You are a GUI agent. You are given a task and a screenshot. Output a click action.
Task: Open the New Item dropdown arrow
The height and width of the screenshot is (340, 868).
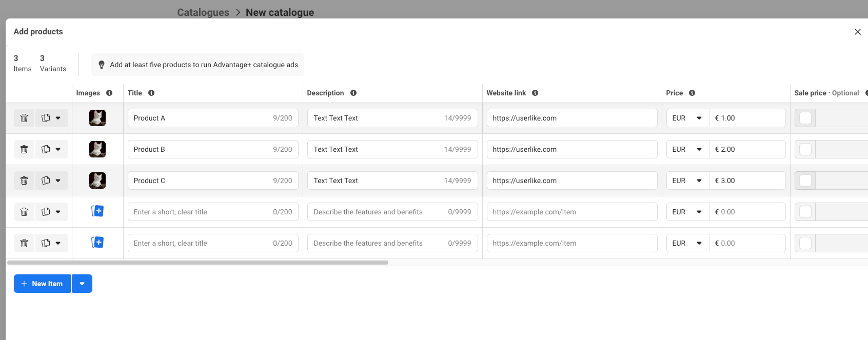pos(82,284)
